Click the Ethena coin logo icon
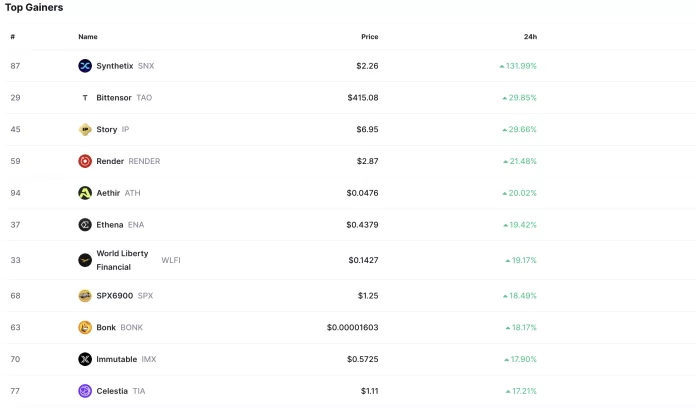 (x=85, y=225)
